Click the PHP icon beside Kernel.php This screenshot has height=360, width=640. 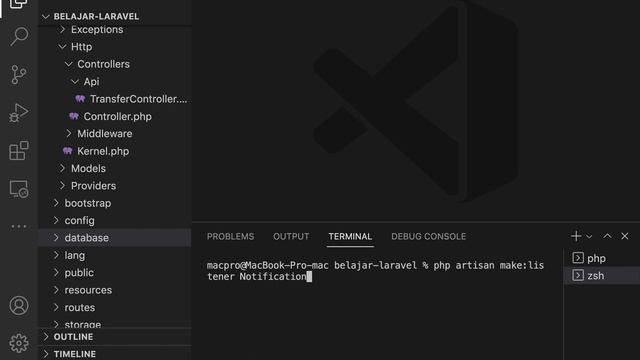[x=67, y=151]
